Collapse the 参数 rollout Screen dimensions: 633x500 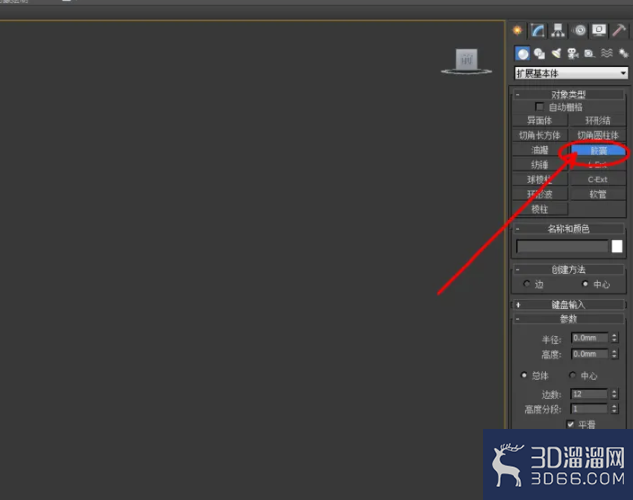click(x=568, y=319)
